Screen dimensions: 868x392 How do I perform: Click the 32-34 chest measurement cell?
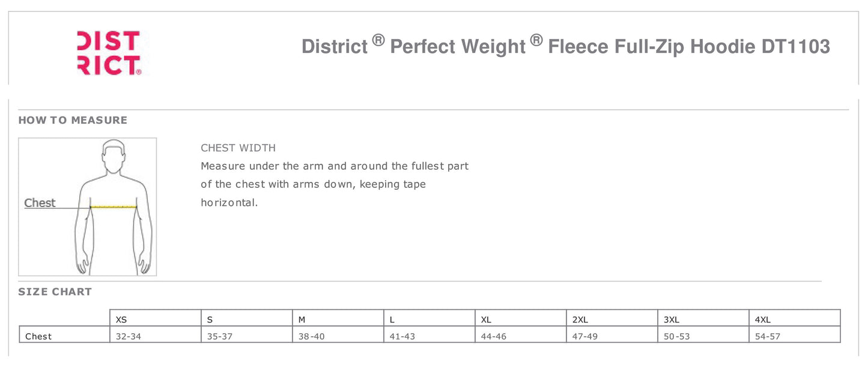point(128,336)
